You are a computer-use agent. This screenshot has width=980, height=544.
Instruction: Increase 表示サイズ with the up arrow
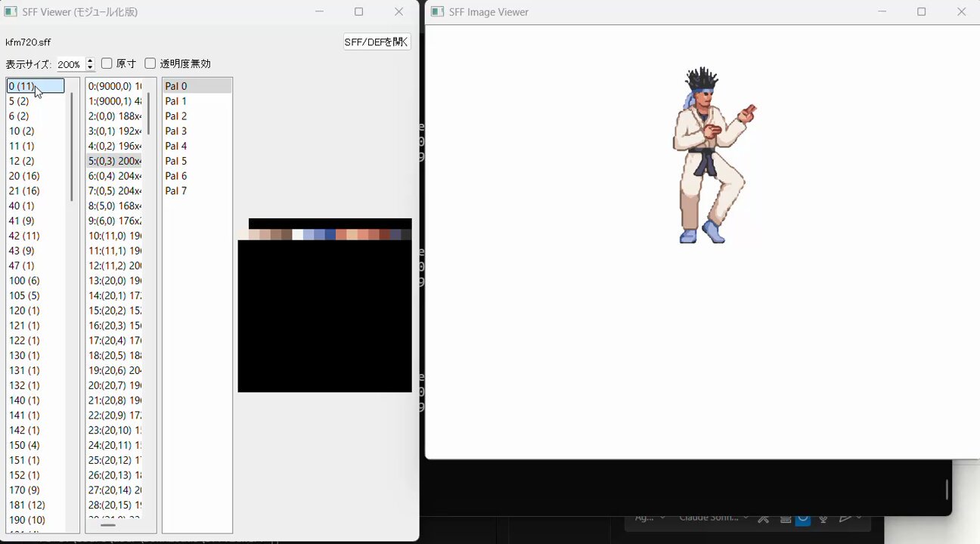coord(90,61)
